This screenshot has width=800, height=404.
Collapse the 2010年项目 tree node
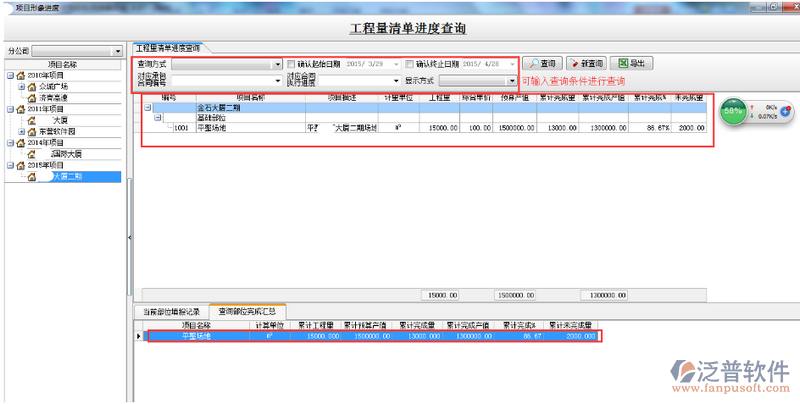(x=10, y=75)
